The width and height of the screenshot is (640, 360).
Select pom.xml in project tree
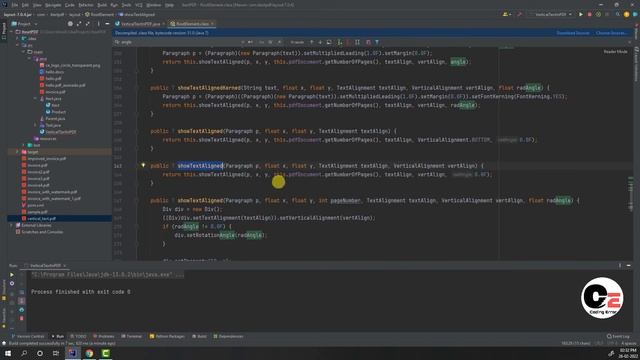36,205
